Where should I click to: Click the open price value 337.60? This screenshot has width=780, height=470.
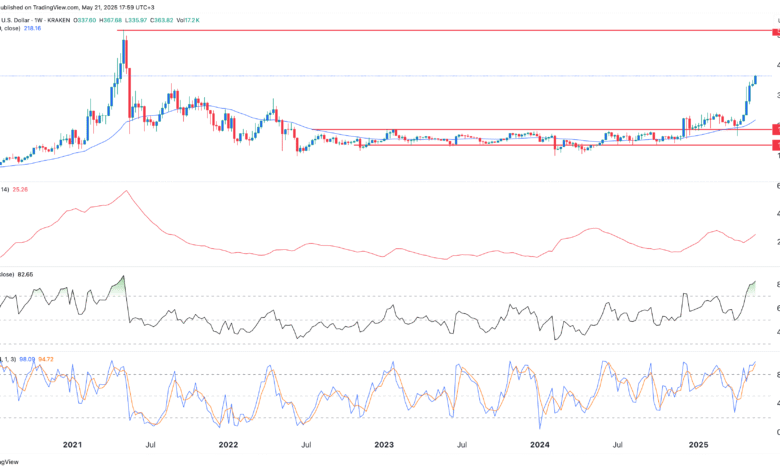pyautogui.click(x=85, y=20)
